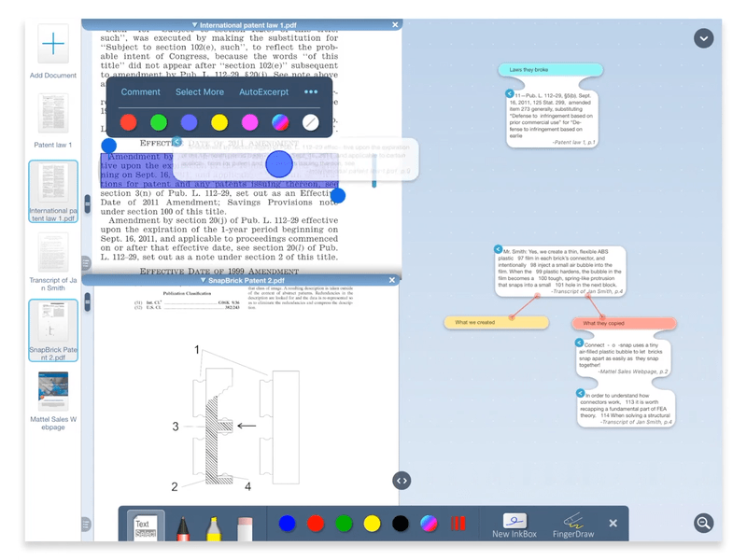Choose Comment in the selection popup
Image resolution: width=747 pixels, height=560 pixels.
pos(141,91)
